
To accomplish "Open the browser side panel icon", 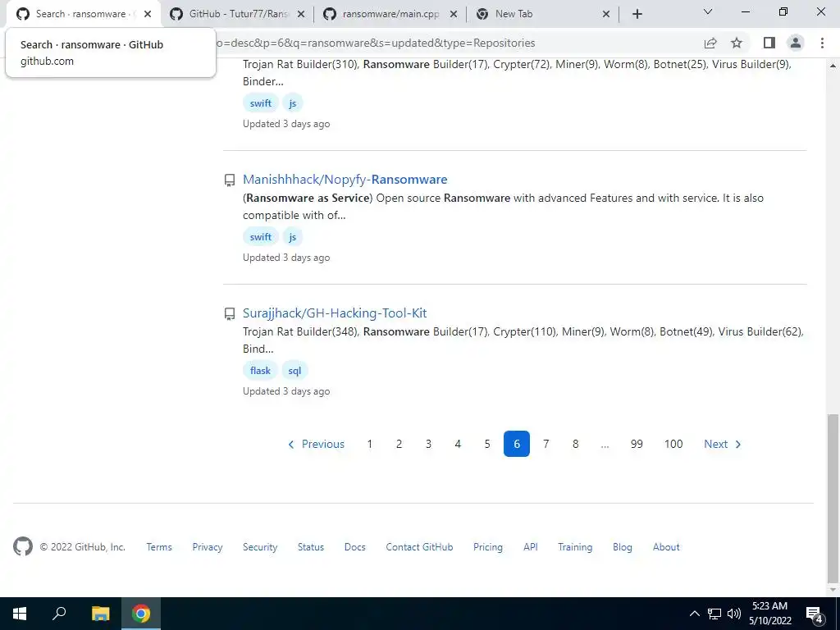I will (769, 43).
